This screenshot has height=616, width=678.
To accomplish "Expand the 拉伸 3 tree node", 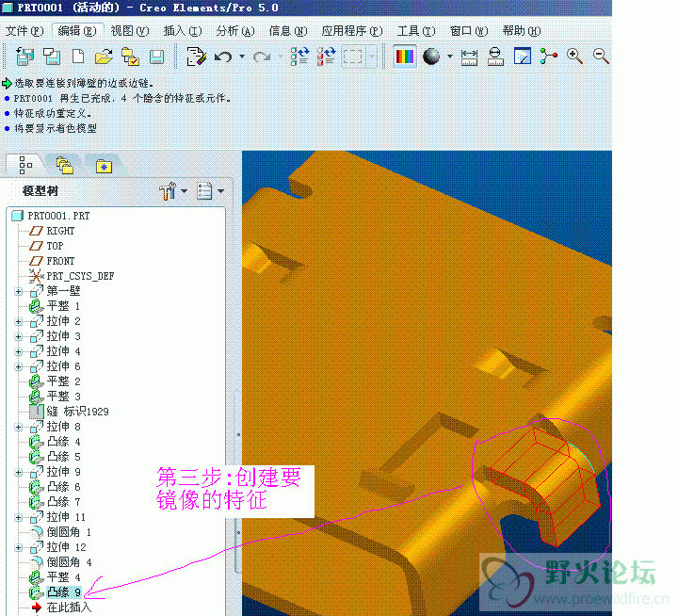I will pyautogui.click(x=18, y=336).
